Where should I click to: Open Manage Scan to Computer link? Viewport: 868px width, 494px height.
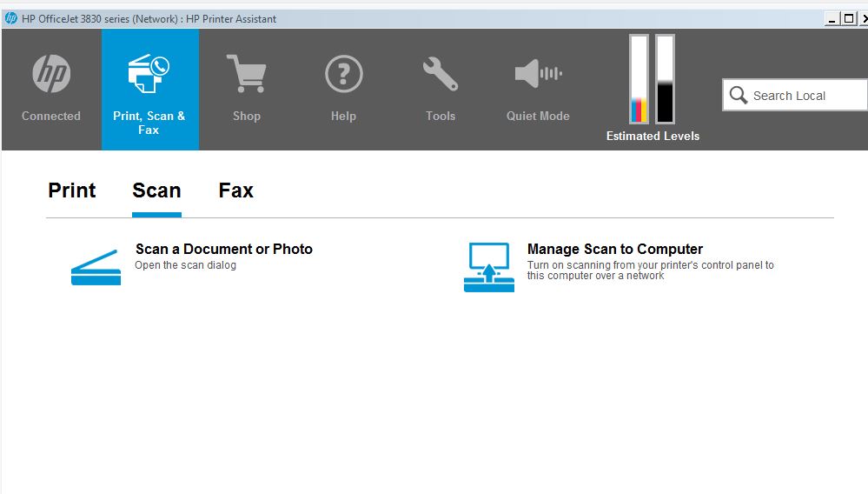click(x=615, y=250)
